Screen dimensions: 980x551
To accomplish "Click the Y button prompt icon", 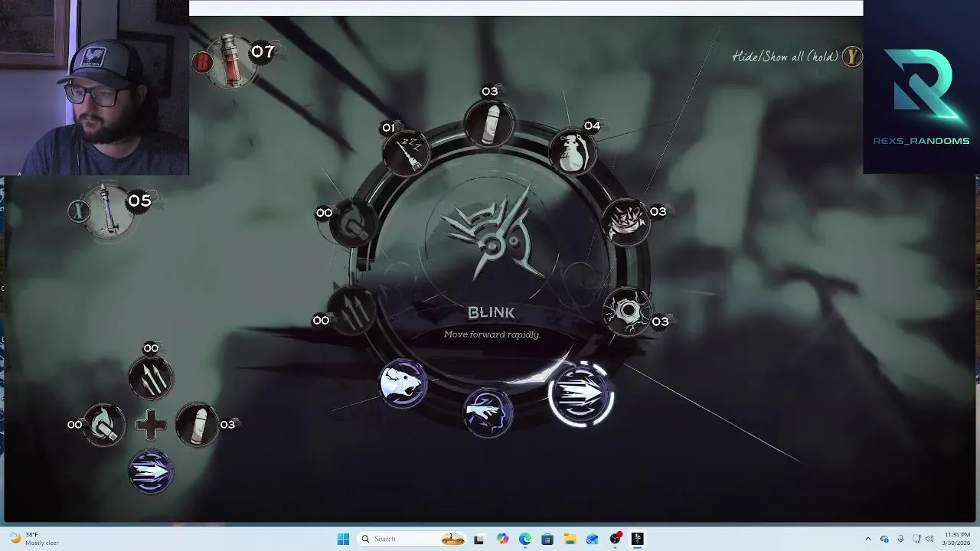I will (x=852, y=57).
